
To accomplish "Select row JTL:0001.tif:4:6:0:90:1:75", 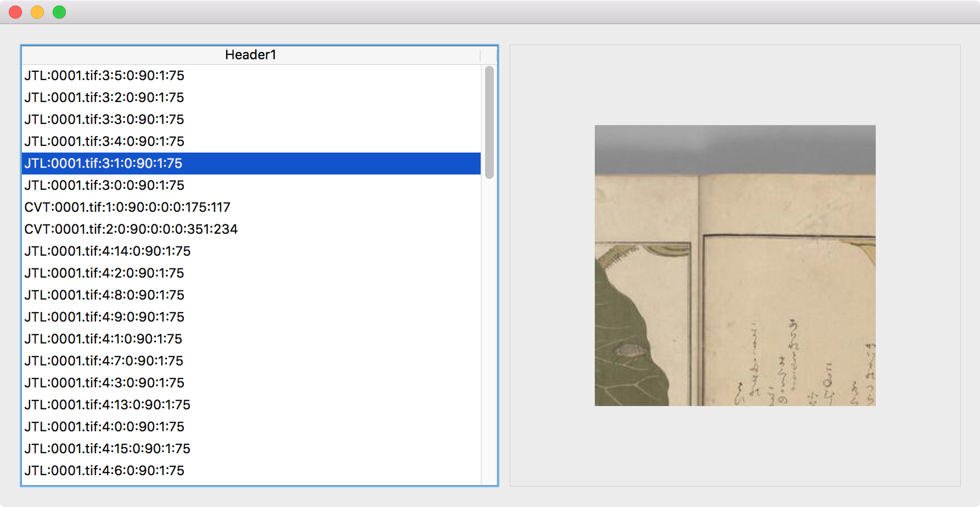I will 251,471.
